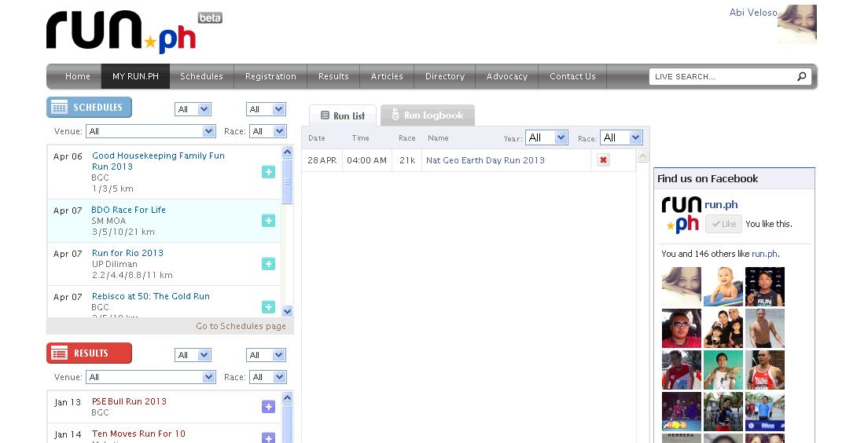Screen dimensions: 868x443
Task: Click the Results list icon header
Action: click(x=89, y=353)
